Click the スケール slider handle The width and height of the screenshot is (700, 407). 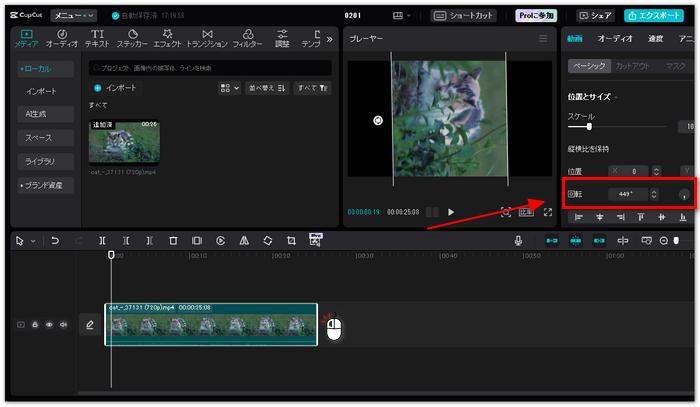coord(589,127)
